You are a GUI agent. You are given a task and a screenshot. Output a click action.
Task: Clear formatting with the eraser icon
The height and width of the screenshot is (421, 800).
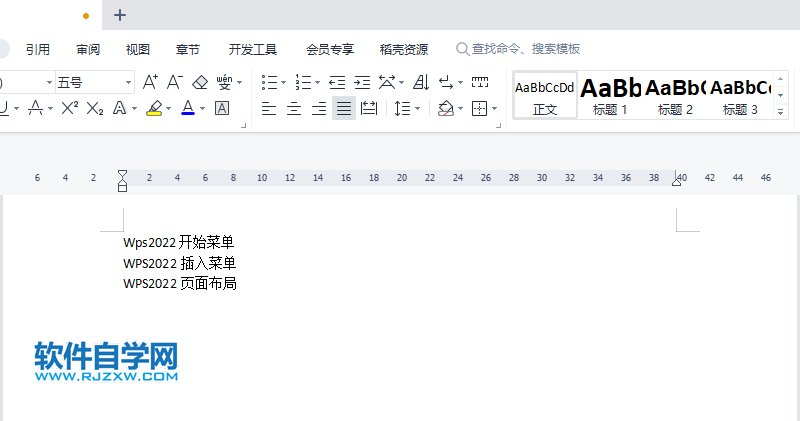200,82
